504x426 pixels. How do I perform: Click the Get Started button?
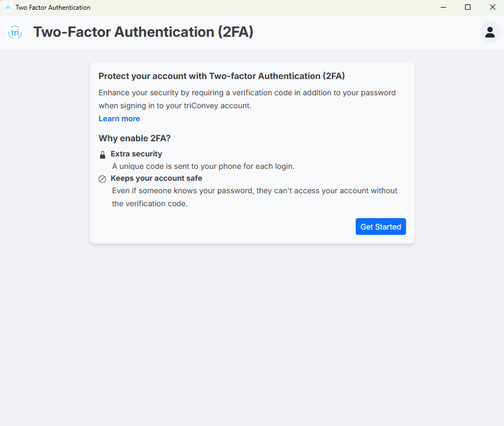[x=381, y=227]
